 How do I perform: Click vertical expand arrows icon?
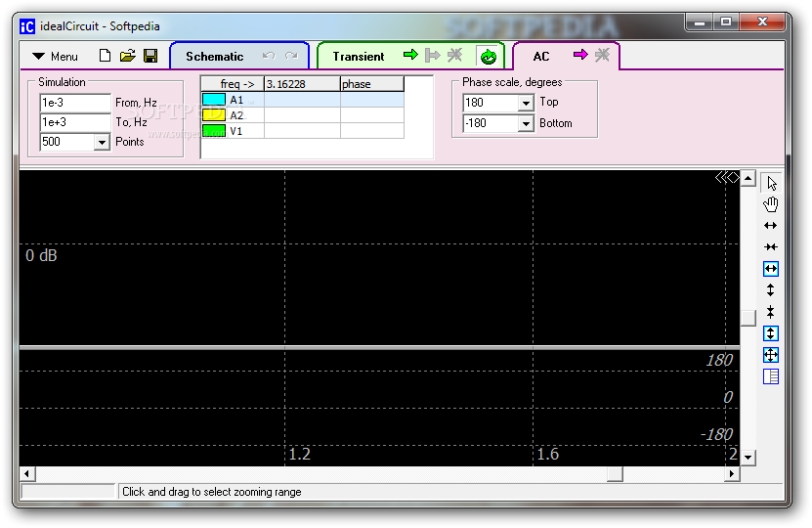click(x=771, y=290)
